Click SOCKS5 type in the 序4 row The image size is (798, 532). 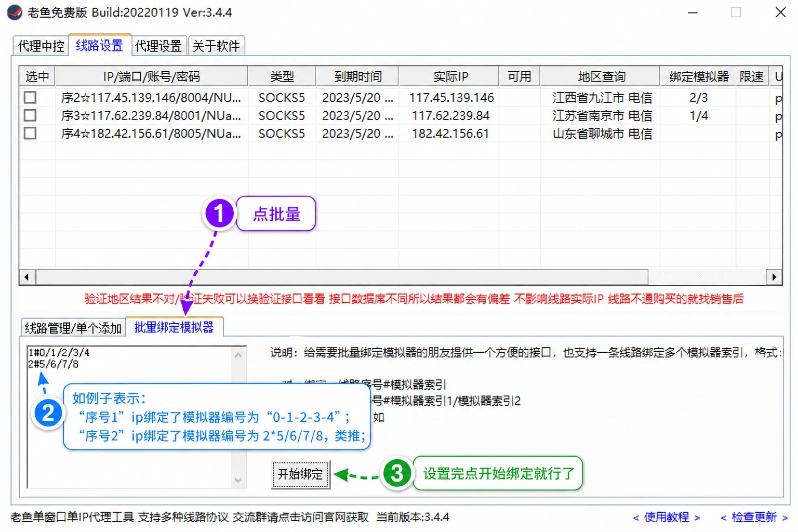coord(282,134)
